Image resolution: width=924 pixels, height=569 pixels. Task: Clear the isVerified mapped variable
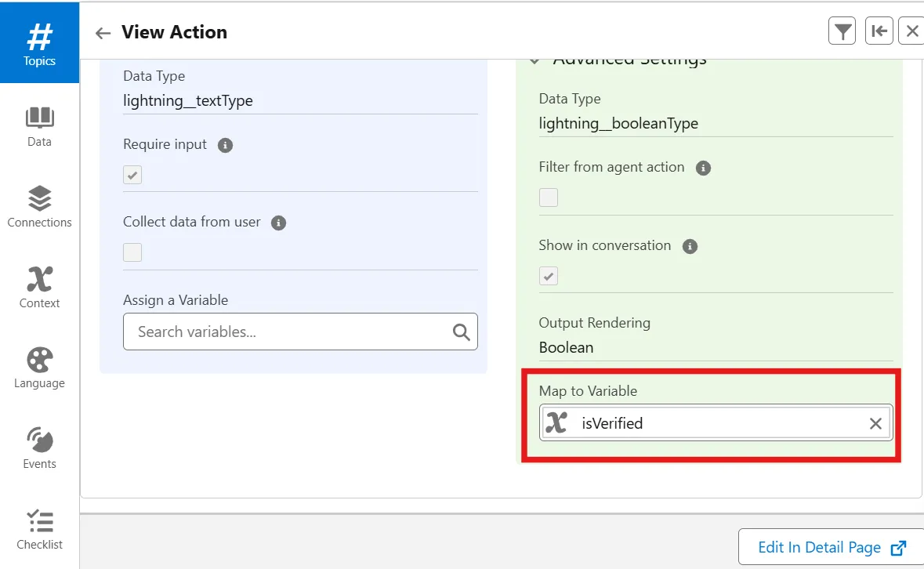tap(875, 424)
